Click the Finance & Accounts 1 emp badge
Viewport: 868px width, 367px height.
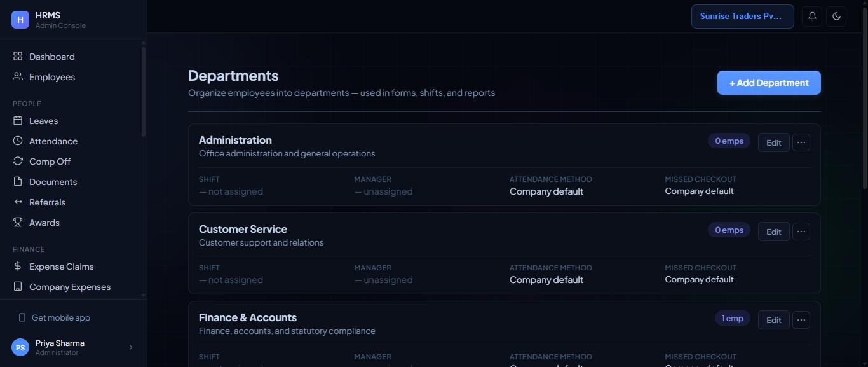tap(733, 318)
